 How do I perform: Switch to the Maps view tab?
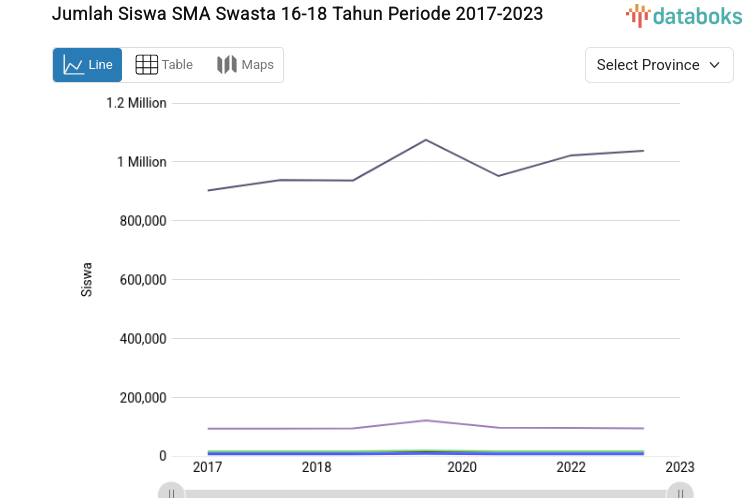[245, 65]
